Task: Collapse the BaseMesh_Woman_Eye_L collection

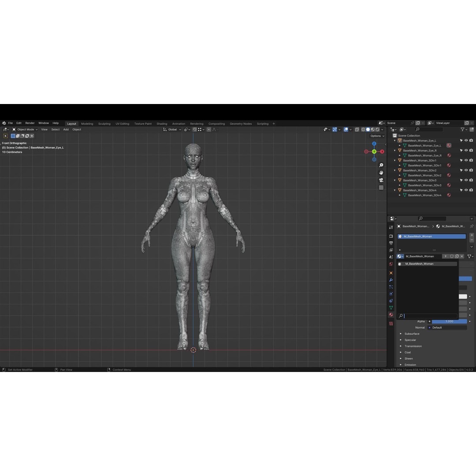Action: [x=394, y=141]
